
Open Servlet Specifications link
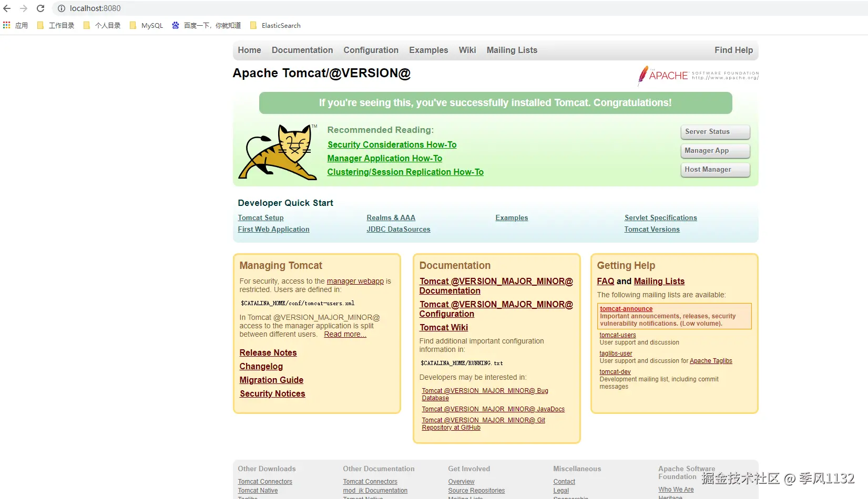661,218
